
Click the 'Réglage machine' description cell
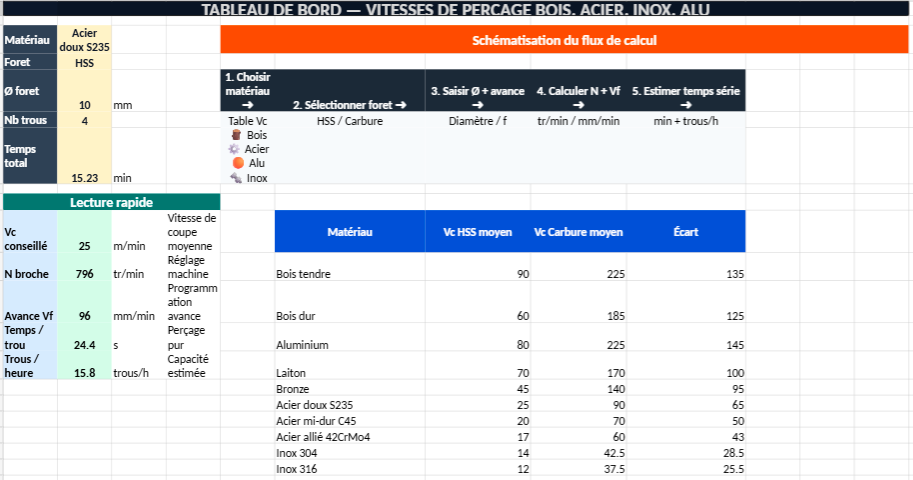193,267
